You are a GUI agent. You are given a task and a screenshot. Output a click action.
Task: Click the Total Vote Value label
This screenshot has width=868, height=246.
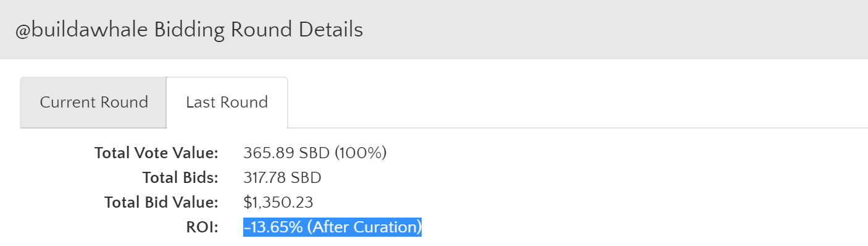(x=157, y=153)
